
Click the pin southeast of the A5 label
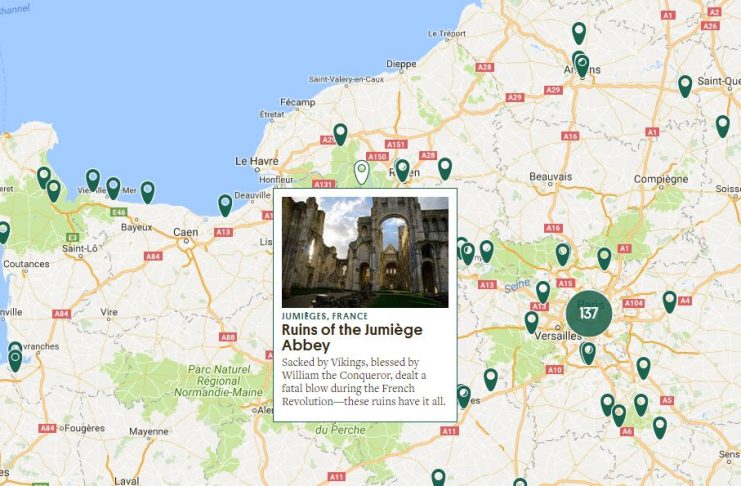pos(660,428)
